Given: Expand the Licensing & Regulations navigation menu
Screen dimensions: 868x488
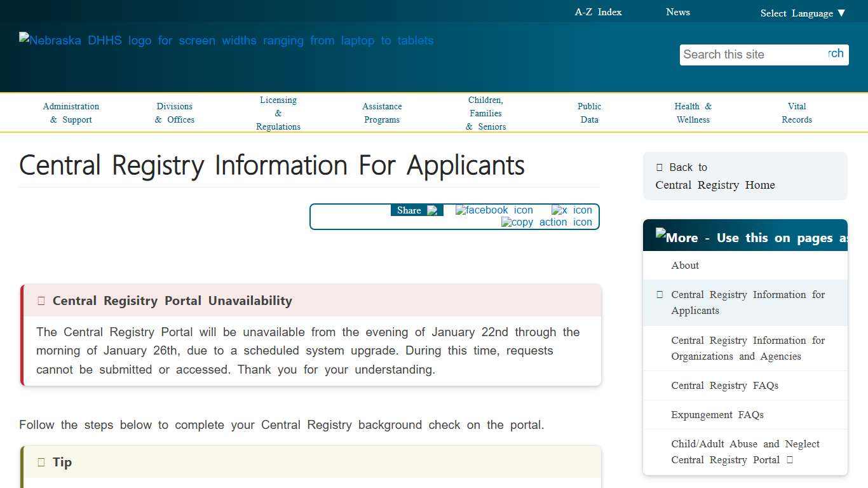Looking at the screenshot, I should coord(278,112).
